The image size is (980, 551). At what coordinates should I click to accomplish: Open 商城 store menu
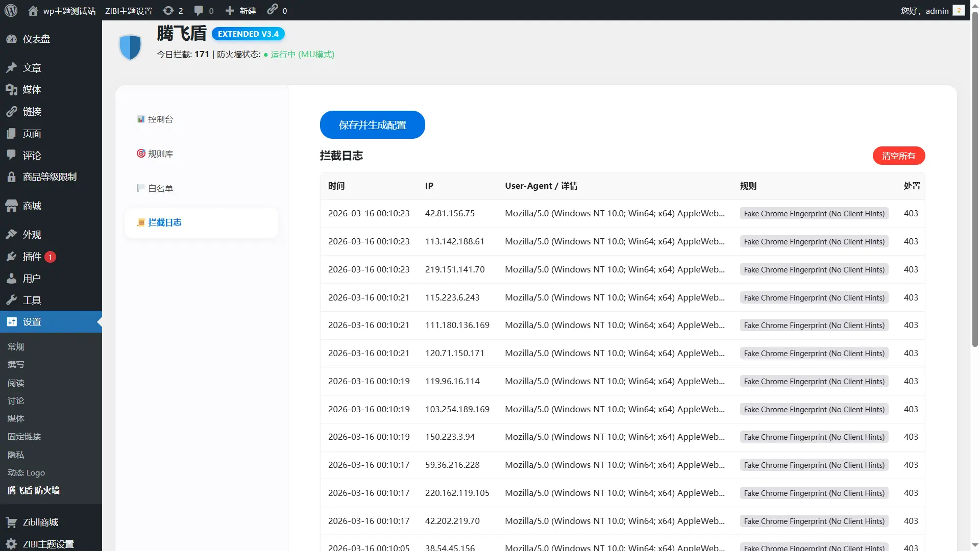(x=32, y=206)
